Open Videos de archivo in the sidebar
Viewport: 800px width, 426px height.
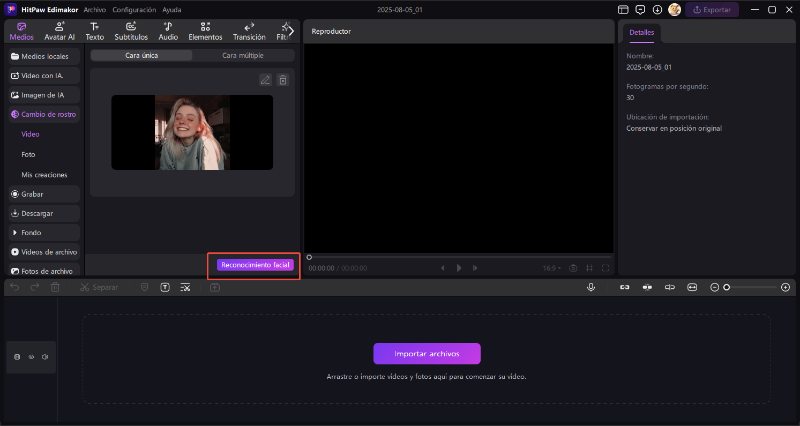click(44, 252)
